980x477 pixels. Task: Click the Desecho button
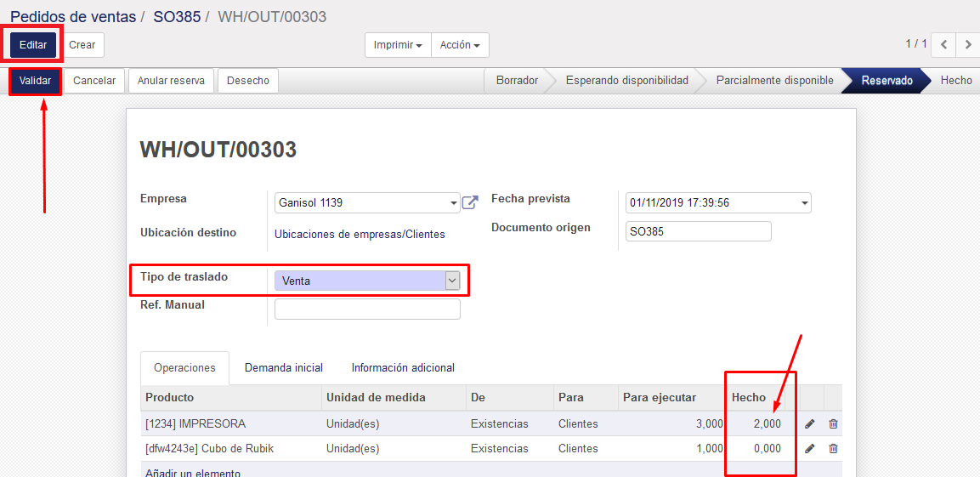pos(248,81)
